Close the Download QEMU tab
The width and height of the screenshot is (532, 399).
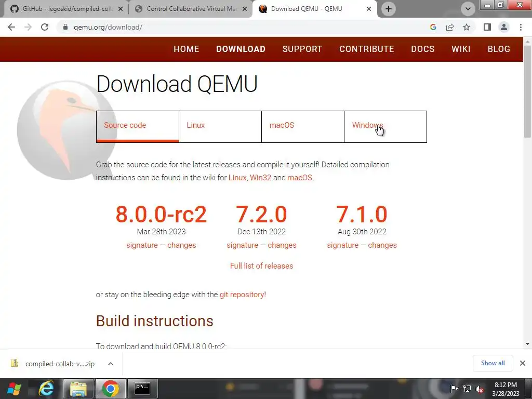point(369,9)
